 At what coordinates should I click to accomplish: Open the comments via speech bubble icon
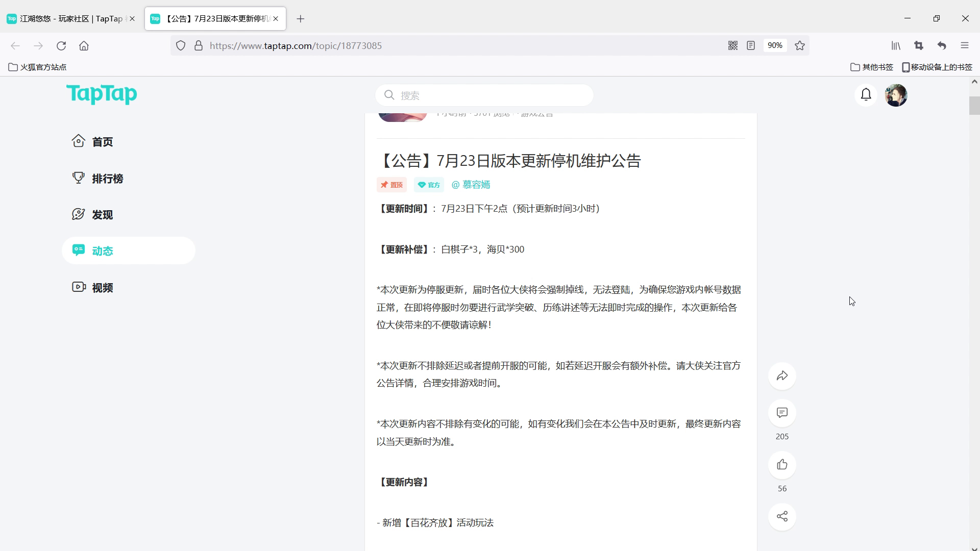pyautogui.click(x=782, y=413)
